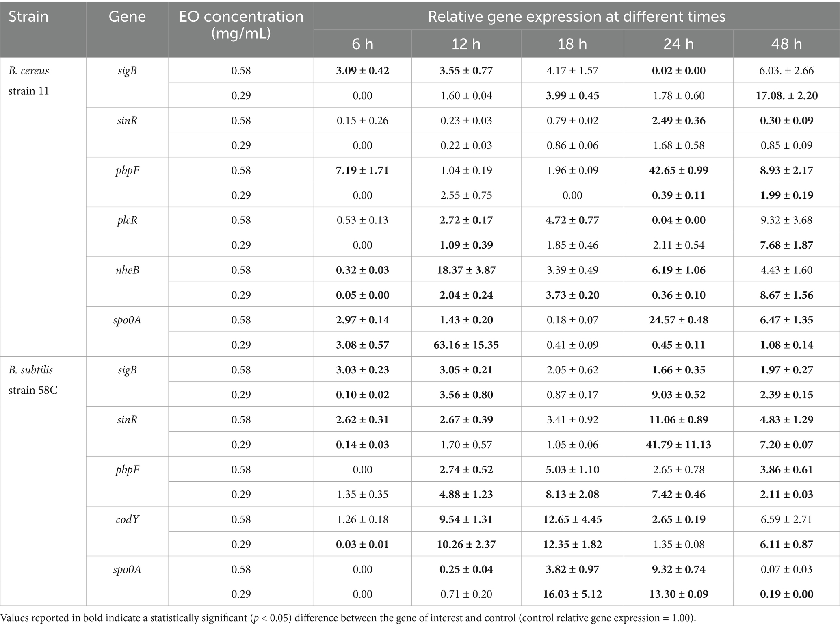
Task: Click the cell showing 17.08. ± 2.20
Action: pyautogui.click(x=786, y=95)
